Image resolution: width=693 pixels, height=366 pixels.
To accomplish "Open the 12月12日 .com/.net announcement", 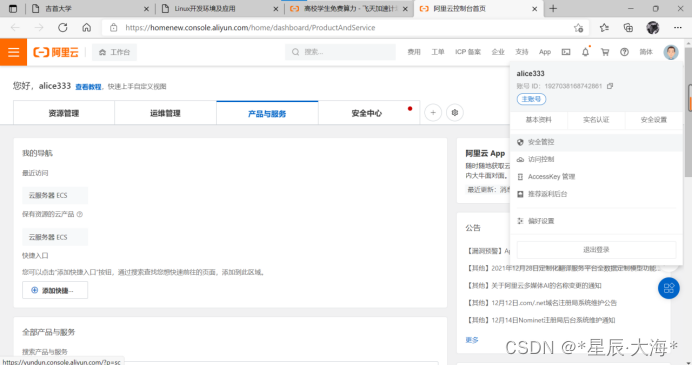I will click(541, 303).
